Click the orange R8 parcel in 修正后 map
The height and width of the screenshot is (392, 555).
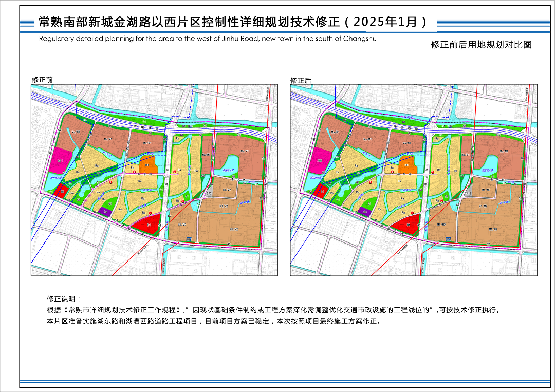(x=407, y=165)
